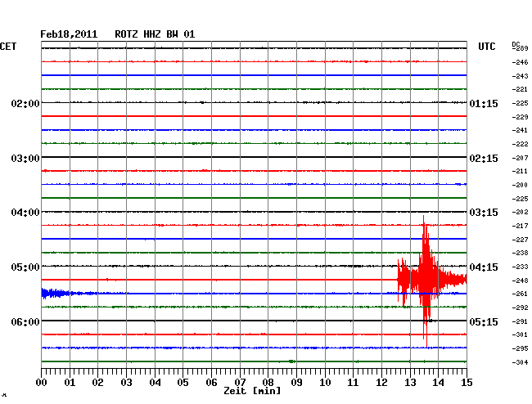Viewport: 532px width, 404px height.
Task: Click the DC offset value -200
Action: tap(520, 185)
